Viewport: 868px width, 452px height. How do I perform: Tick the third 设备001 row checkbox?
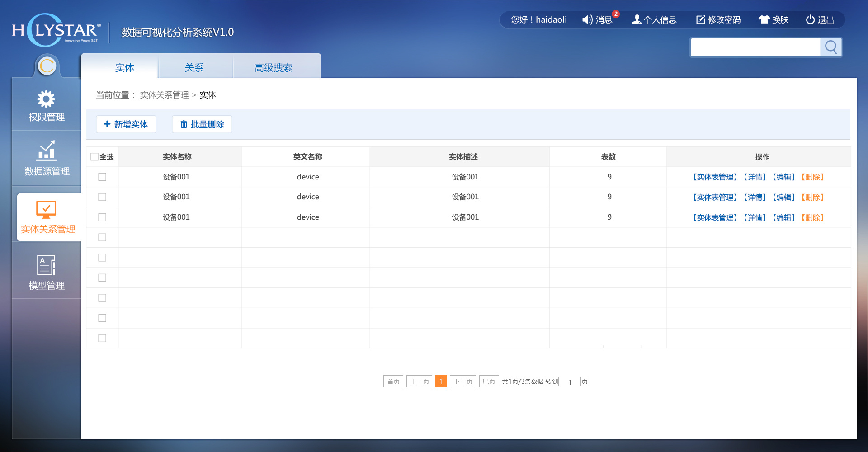(x=102, y=217)
